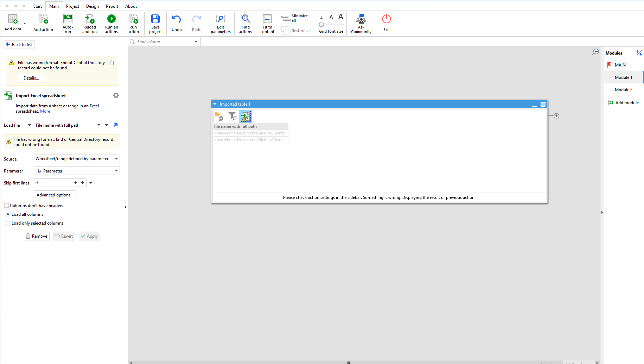Open Find actions magnifier tool
This screenshot has width=644, height=364.
click(x=245, y=19)
